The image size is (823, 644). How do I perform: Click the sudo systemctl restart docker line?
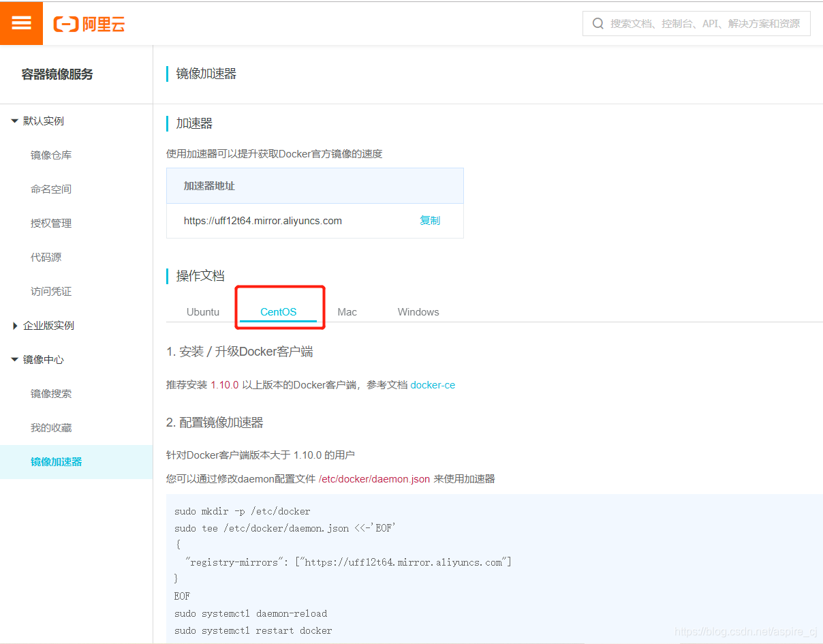click(x=253, y=630)
